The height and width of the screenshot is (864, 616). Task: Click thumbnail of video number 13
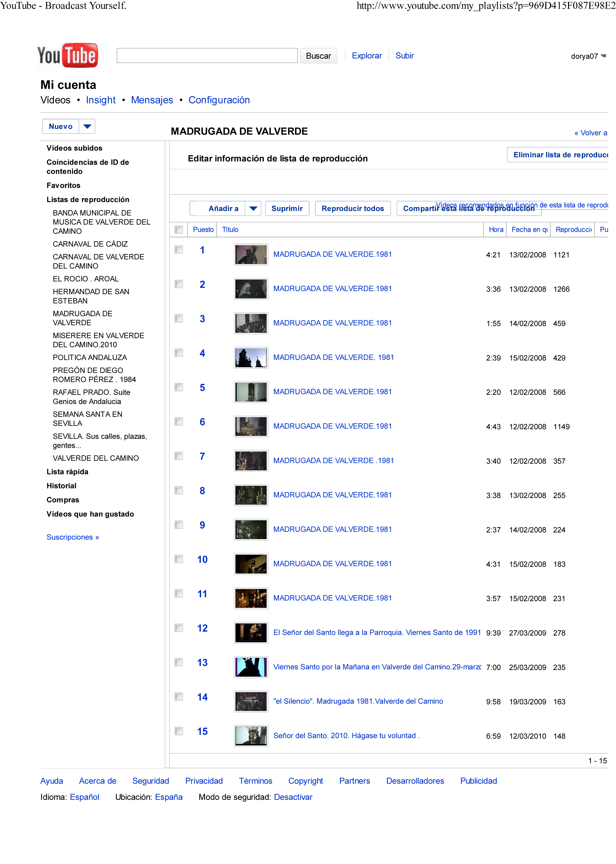click(x=251, y=667)
